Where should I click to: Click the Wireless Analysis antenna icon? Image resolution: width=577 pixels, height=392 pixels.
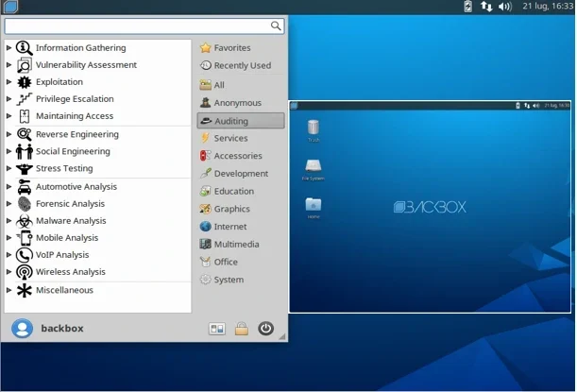(25, 272)
